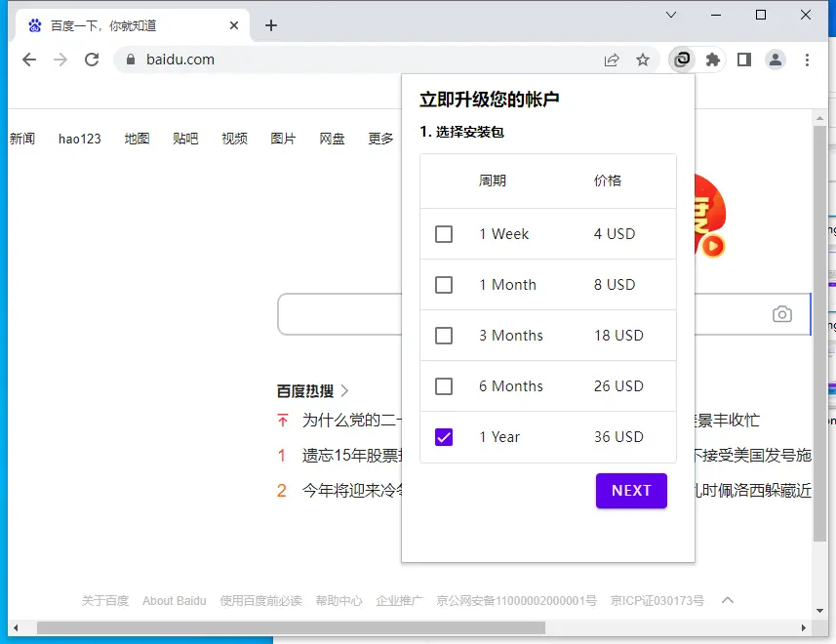This screenshot has width=836, height=644.
Task: Uncheck the 1 Year plan checkbox
Action: point(444,437)
